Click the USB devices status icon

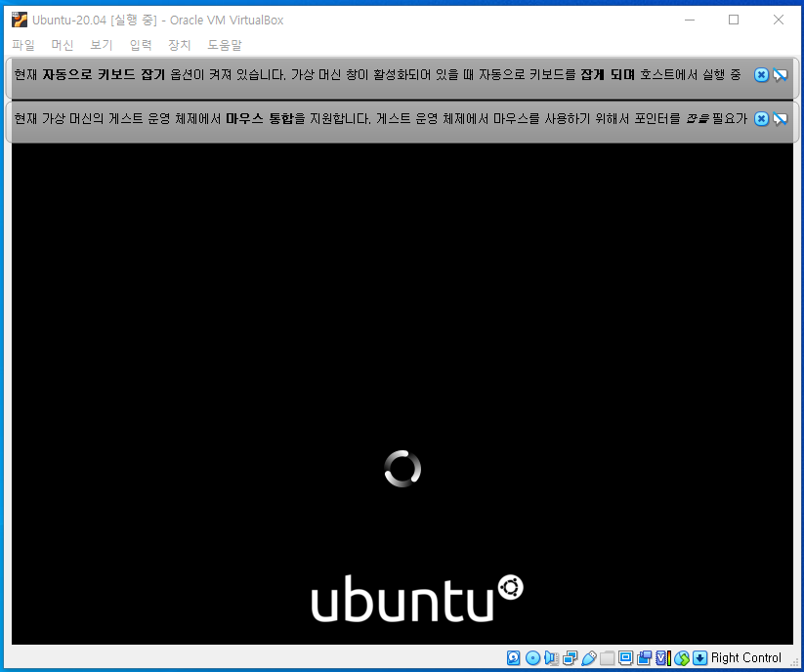[589, 657]
